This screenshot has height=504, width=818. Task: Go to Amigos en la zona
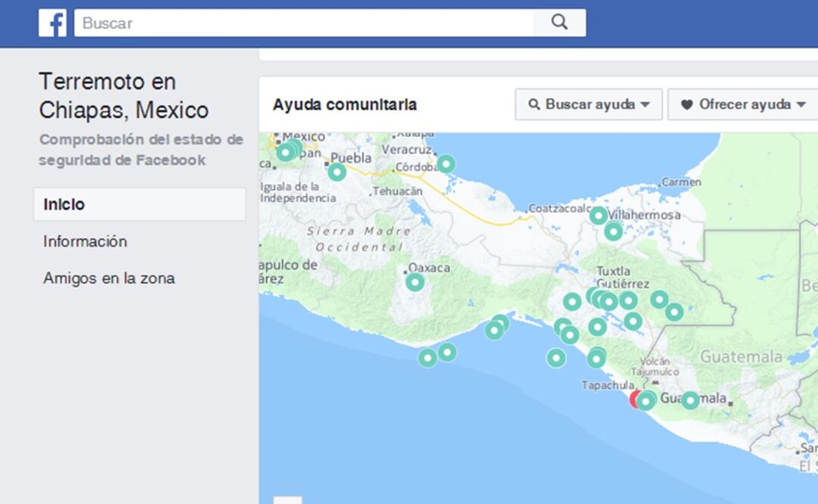point(109,278)
